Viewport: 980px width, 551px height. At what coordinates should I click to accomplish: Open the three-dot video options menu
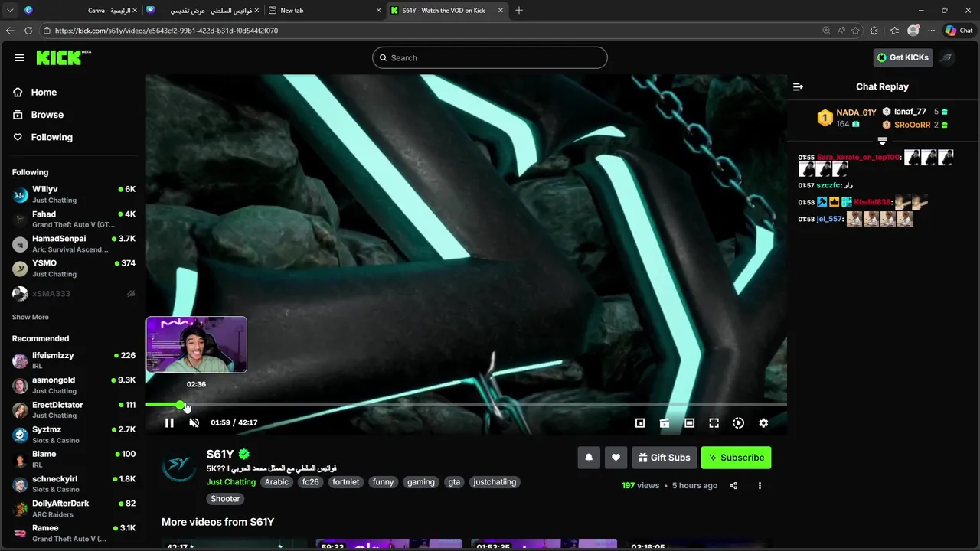click(x=759, y=485)
